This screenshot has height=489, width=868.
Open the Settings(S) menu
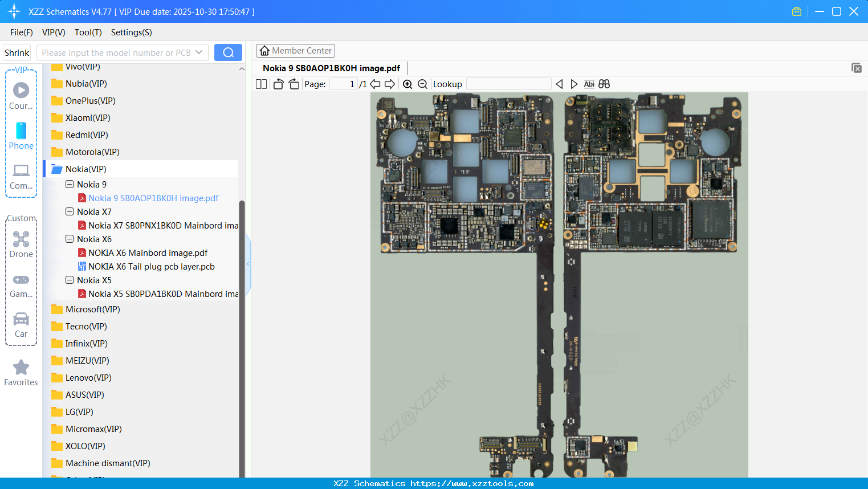coord(131,32)
